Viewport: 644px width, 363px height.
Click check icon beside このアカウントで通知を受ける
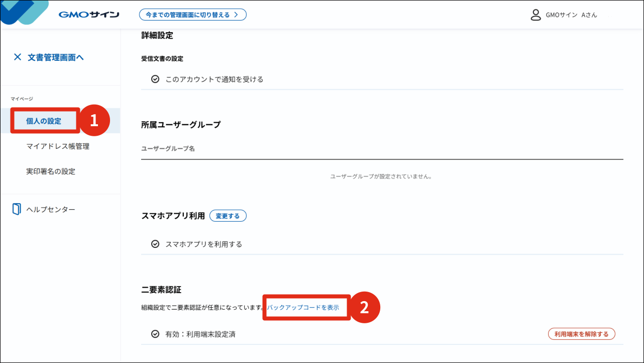[155, 79]
